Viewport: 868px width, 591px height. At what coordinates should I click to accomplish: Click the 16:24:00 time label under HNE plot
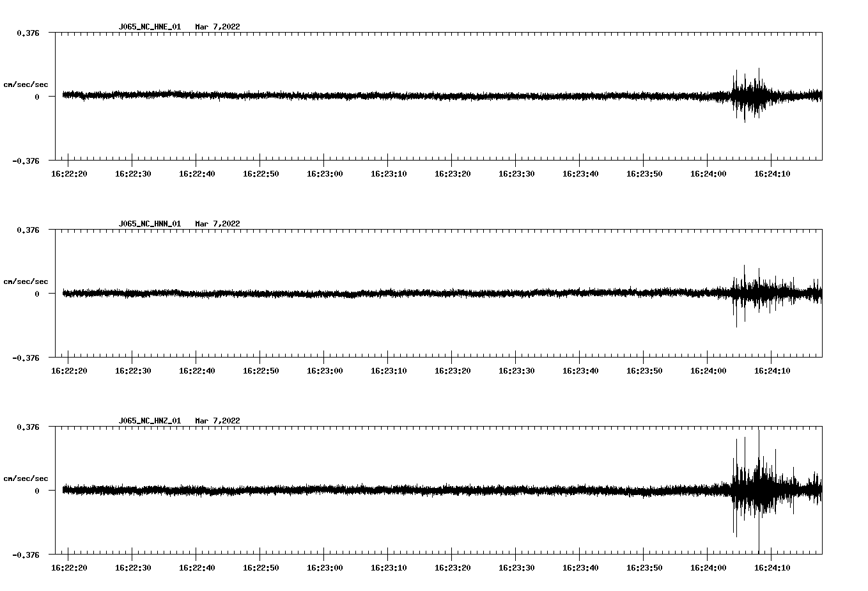coord(708,174)
